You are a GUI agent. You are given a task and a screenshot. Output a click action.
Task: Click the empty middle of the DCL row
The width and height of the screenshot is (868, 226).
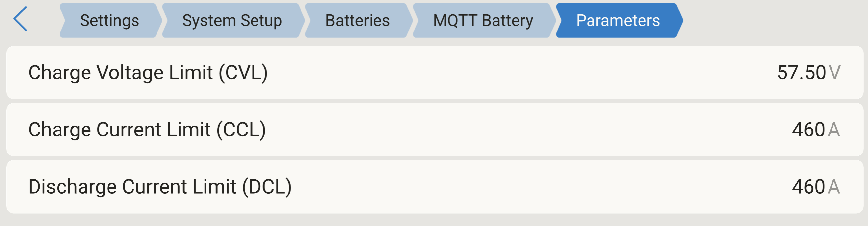coord(505,187)
